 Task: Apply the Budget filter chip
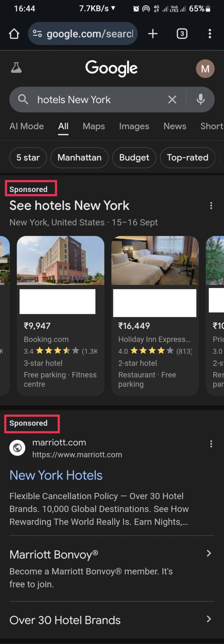pos(134,158)
